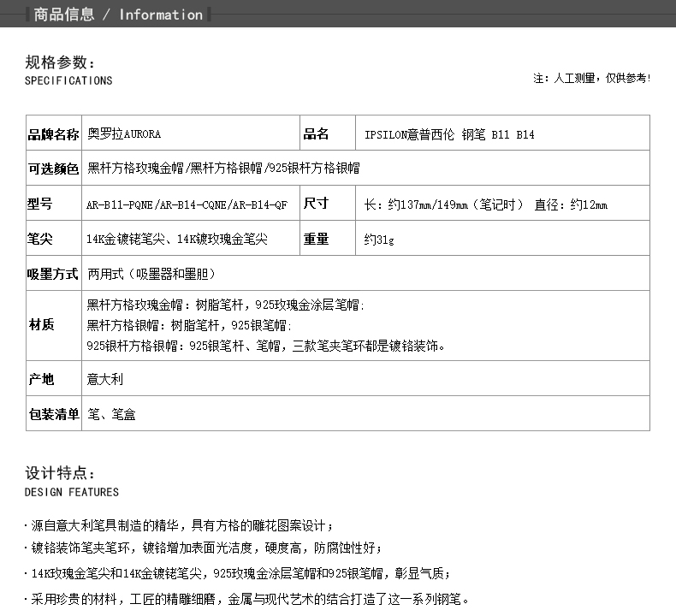Select the IPSILON意普西伦 钢笔 B11 B14 cell
The width and height of the screenshot is (676, 616).
tap(502, 133)
